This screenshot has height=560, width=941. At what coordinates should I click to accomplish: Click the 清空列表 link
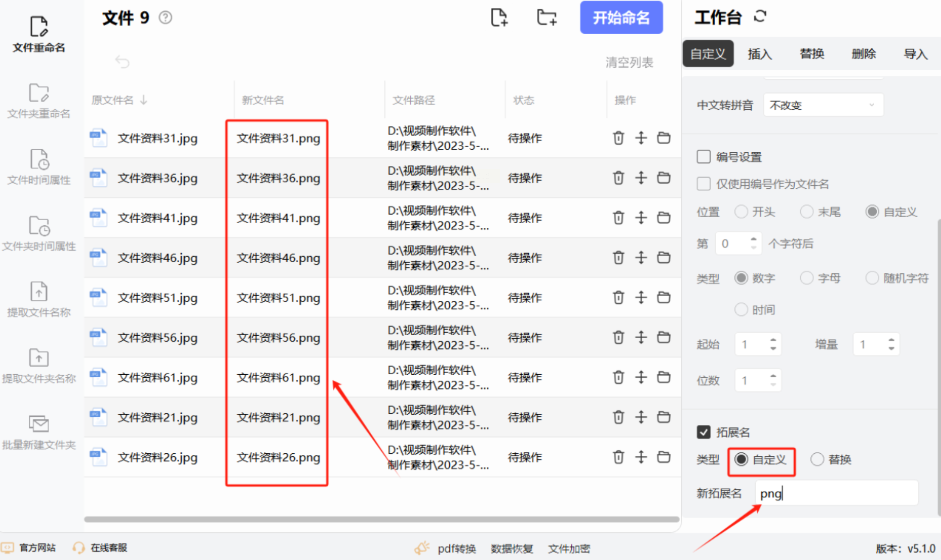tap(629, 63)
